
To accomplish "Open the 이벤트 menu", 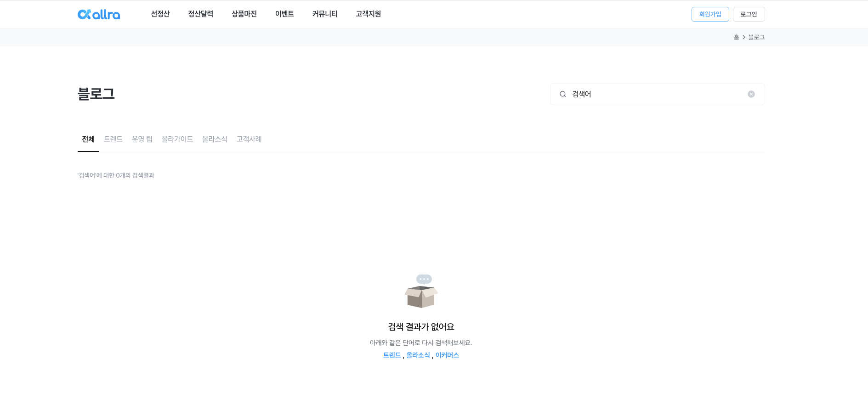I will tap(284, 14).
